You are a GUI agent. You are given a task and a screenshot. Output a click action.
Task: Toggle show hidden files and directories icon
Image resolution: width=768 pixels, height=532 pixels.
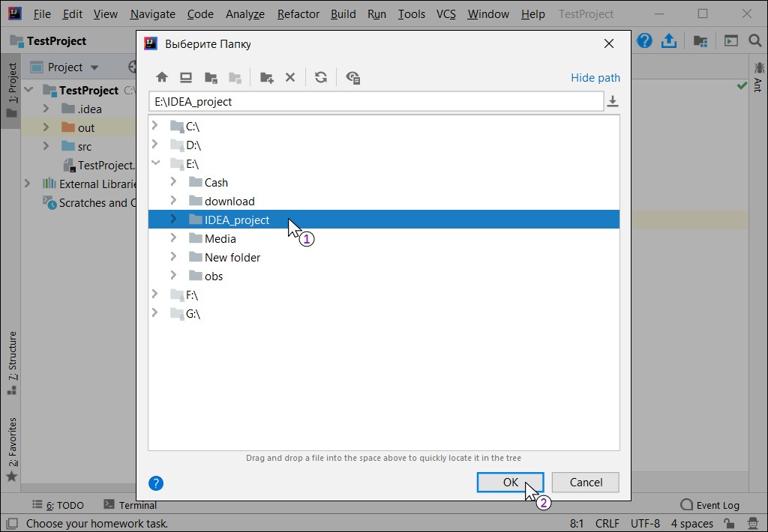click(353, 77)
